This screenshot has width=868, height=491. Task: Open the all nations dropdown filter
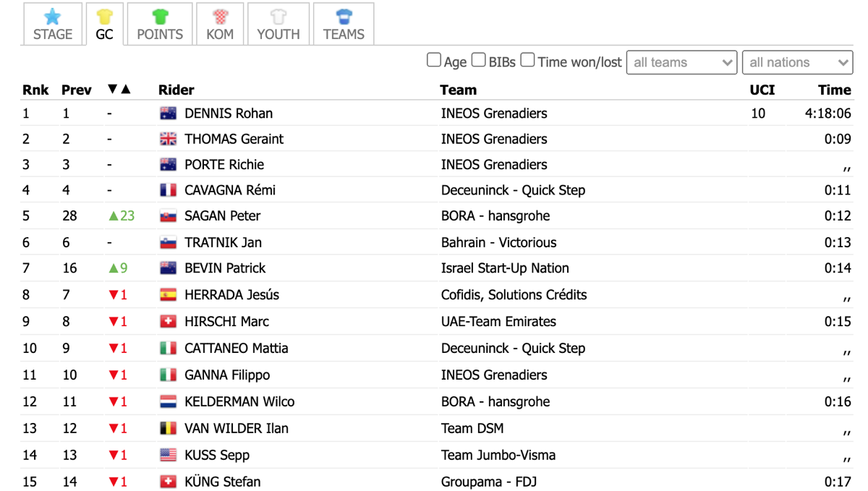pyautogui.click(x=797, y=62)
